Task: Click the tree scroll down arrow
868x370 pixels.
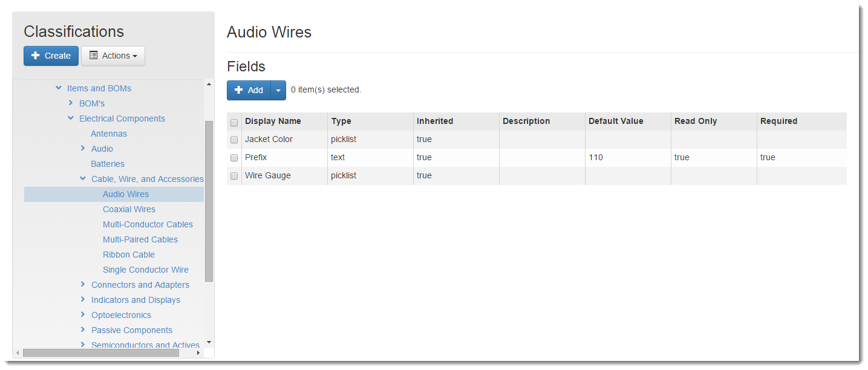Action: pos(209,342)
